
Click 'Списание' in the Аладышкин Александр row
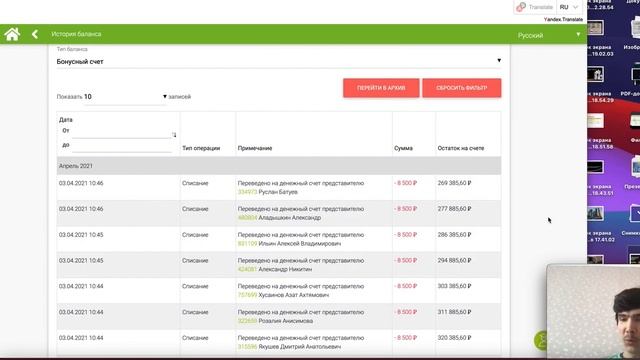[195, 209]
